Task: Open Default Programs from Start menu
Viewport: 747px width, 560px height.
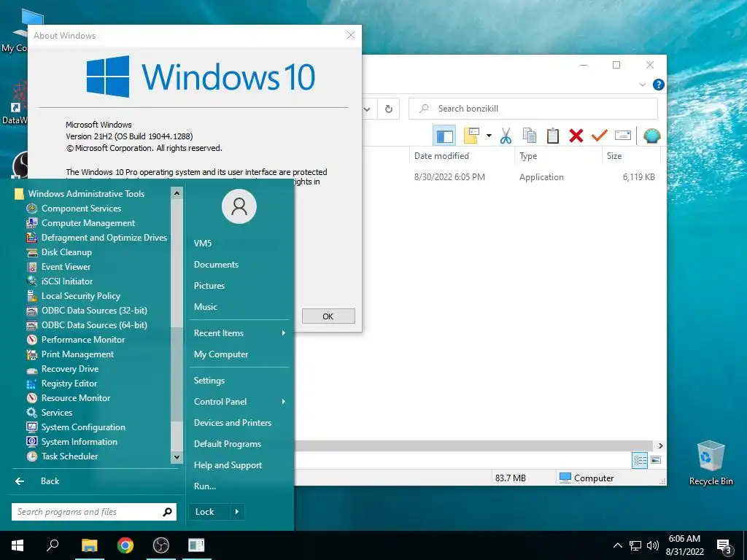Action: tap(228, 444)
